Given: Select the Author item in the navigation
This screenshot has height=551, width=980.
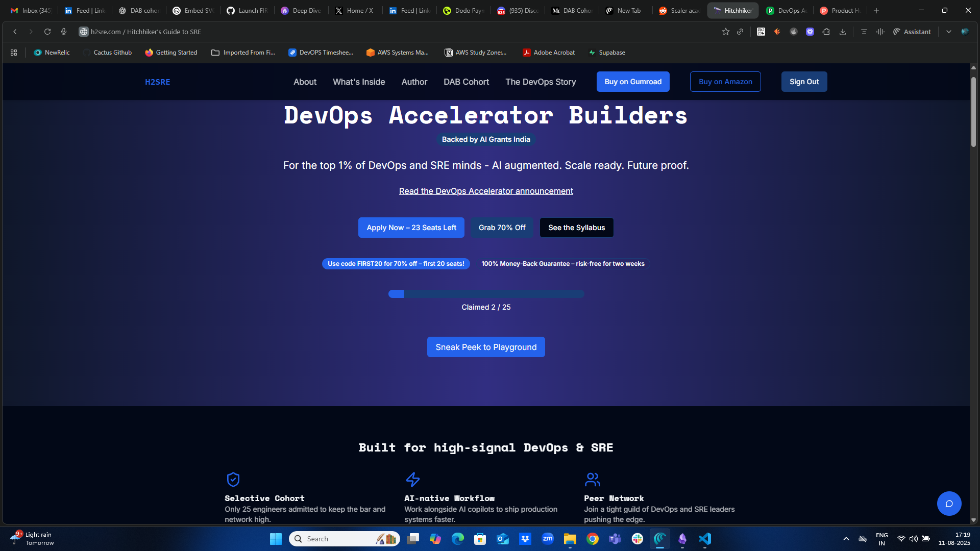Looking at the screenshot, I should pos(414,82).
